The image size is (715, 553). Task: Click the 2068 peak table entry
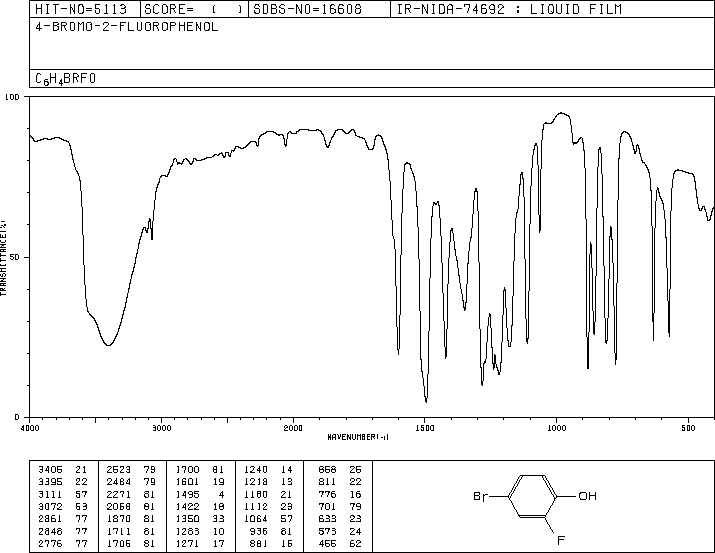click(119, 506)
